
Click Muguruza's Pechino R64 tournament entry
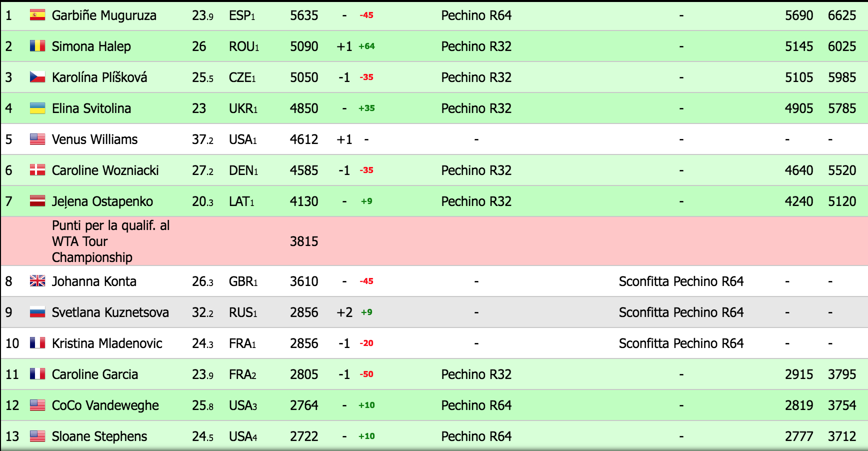pyautogui.click(x=476, y=15)
